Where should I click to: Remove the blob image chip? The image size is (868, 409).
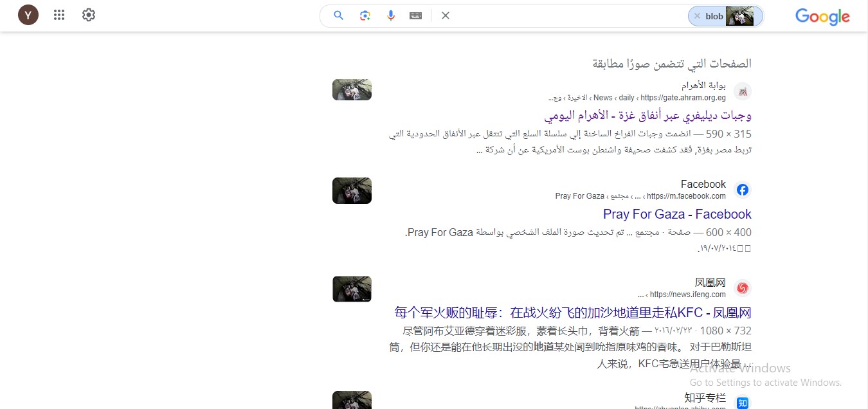697,16
